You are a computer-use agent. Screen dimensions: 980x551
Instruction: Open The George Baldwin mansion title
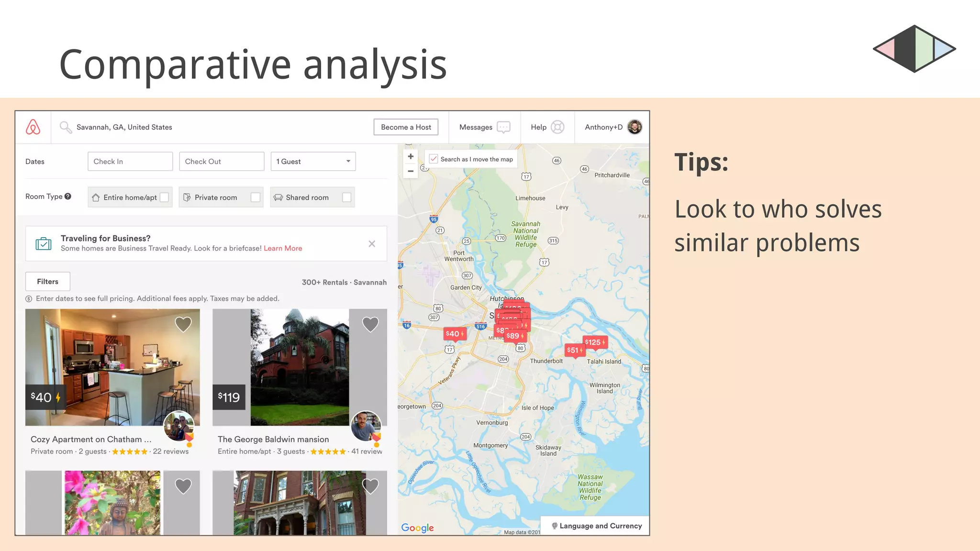pos(273,439)
